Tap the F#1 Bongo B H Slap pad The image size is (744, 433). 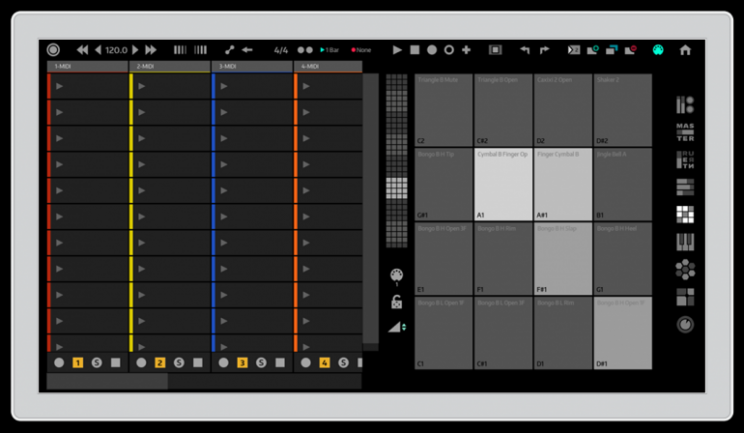click(x=563, y=258)
